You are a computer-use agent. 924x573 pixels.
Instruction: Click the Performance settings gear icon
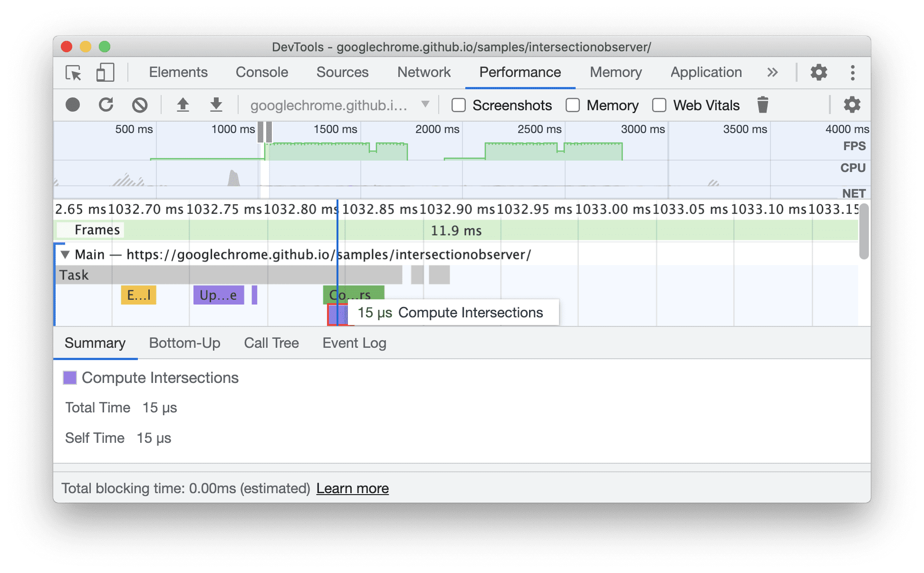[848, 105]
